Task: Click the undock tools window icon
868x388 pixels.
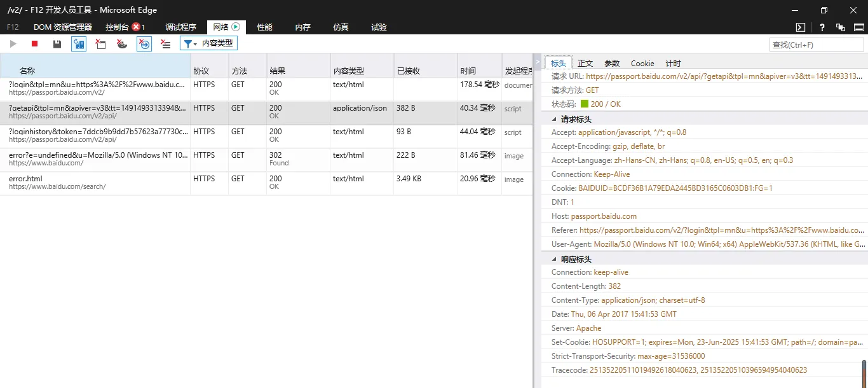Action: (x=841, y=27)
